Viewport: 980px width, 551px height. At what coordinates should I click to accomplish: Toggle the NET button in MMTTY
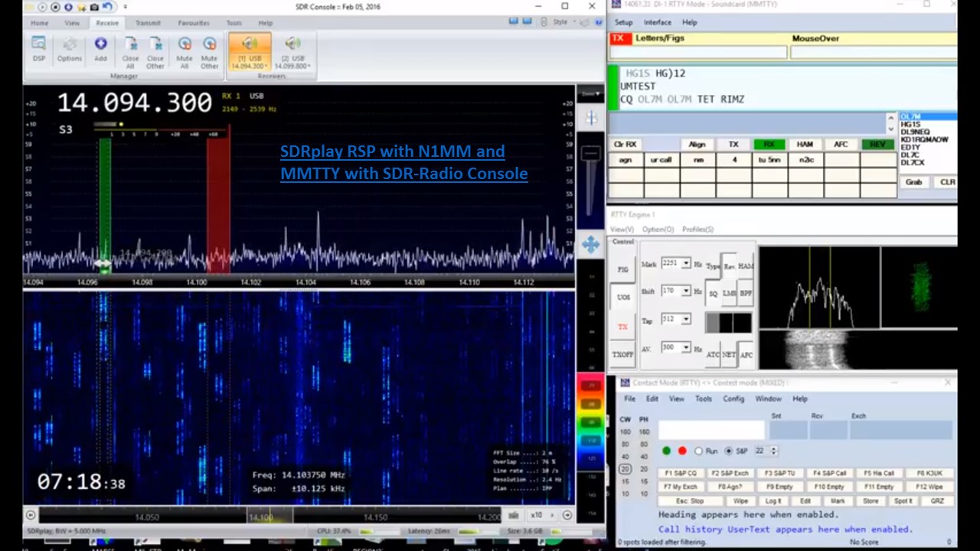pyautogui.click(x=730, y=354)
